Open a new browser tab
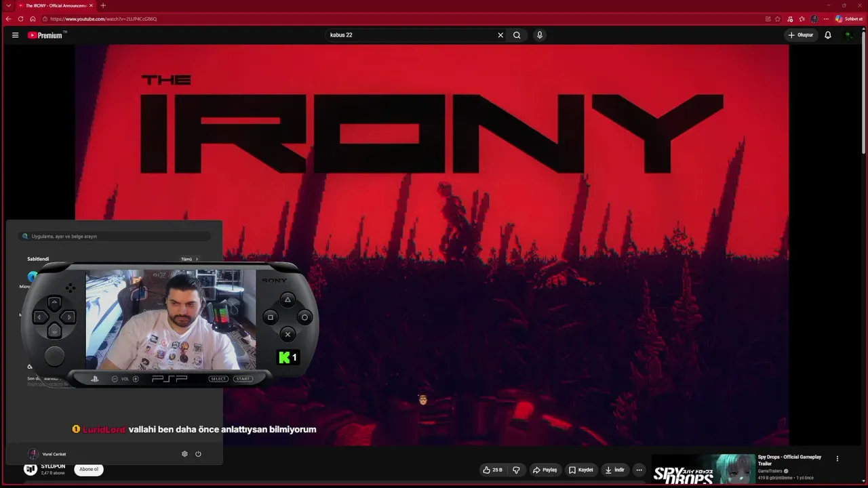 [x=103, y=5]
